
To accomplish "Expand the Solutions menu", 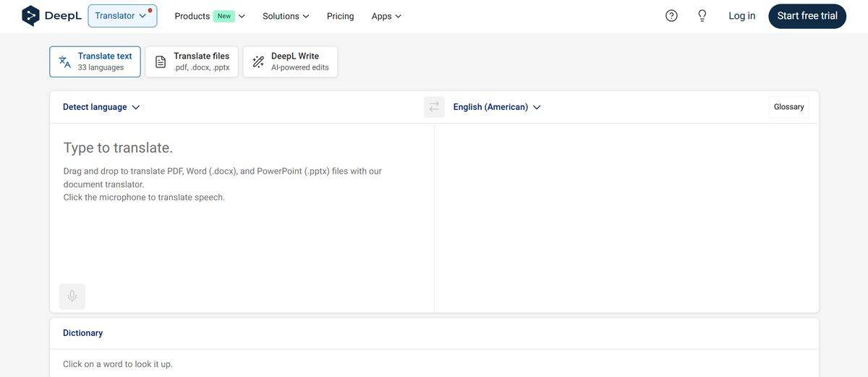I will pyautogui.click(x=286, y=16).
